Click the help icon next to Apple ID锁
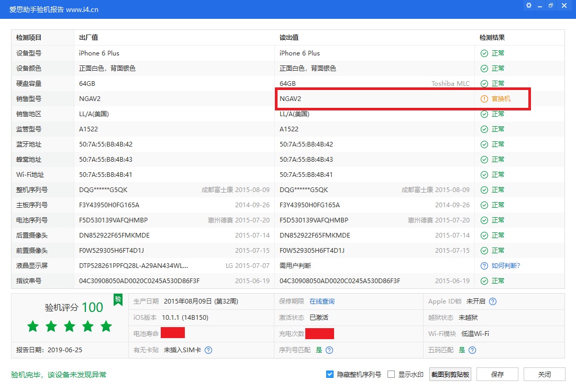576x392 pixels. pos(493,301)
